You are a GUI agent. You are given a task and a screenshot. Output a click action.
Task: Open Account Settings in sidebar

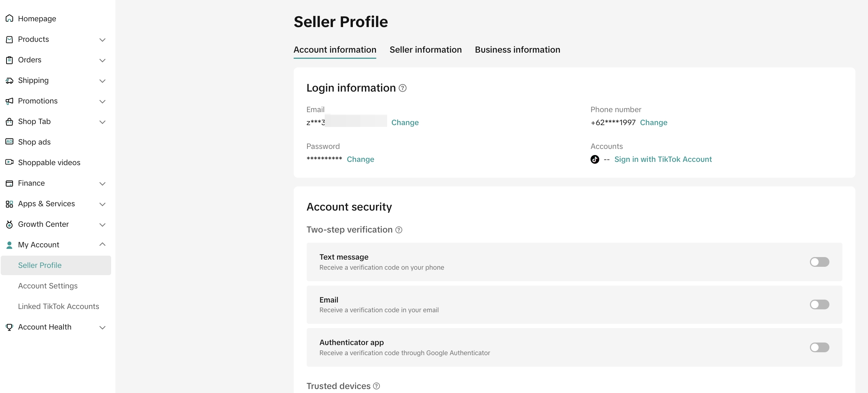tap(48, 286)
